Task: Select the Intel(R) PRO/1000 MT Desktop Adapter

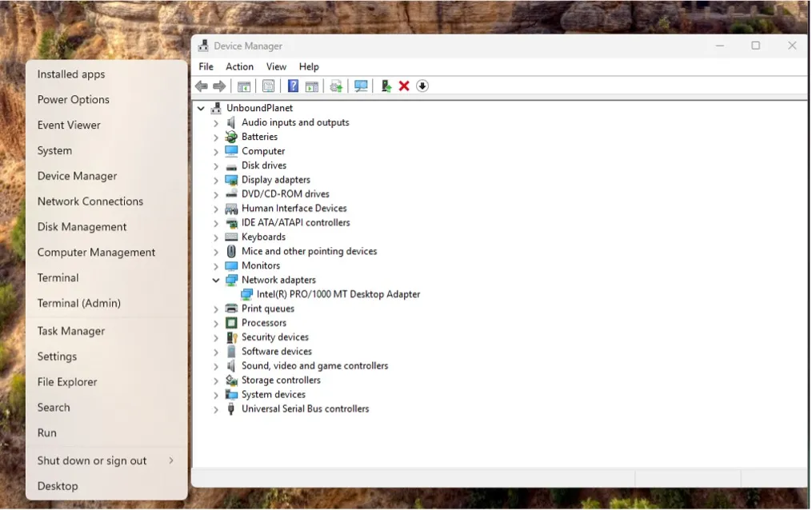Action: (x=338, y=294)
